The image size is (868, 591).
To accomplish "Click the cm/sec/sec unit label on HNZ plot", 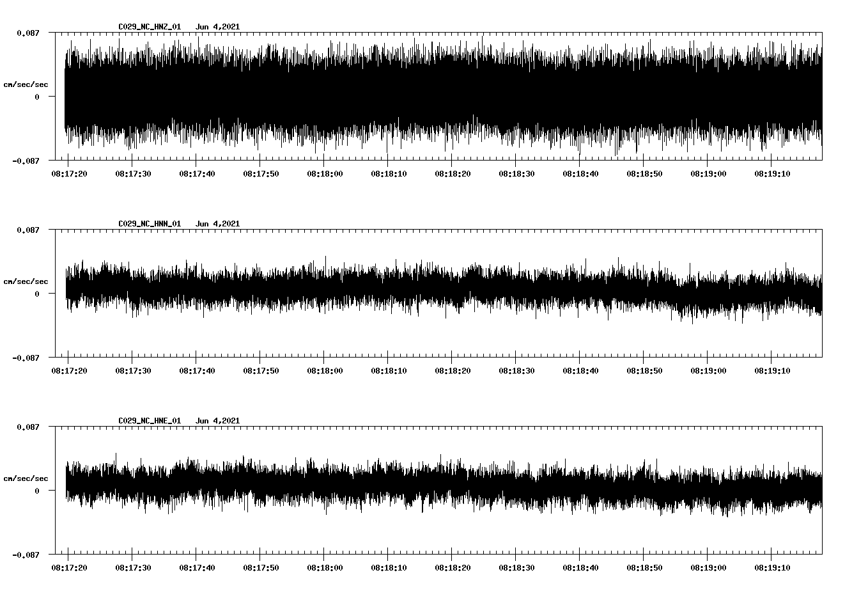I will (26, 84).
